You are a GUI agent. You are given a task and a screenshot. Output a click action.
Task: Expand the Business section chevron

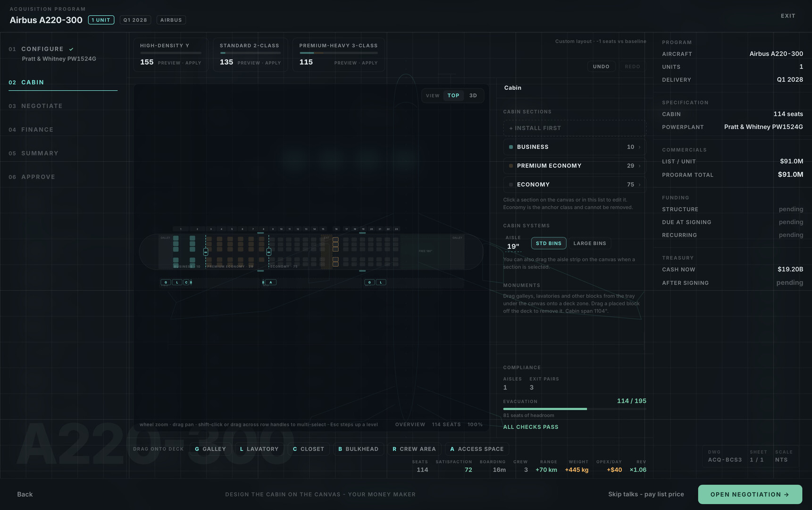click(640, 147)
